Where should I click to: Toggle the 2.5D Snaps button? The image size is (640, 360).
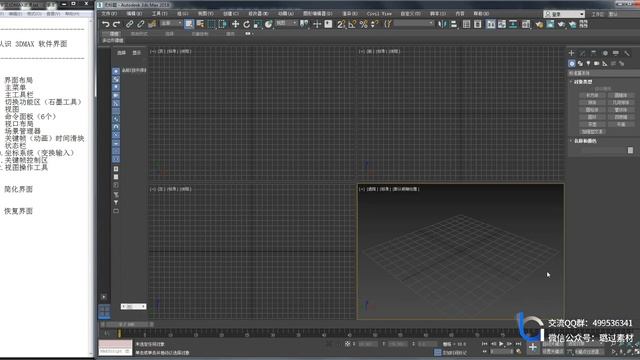341,24
